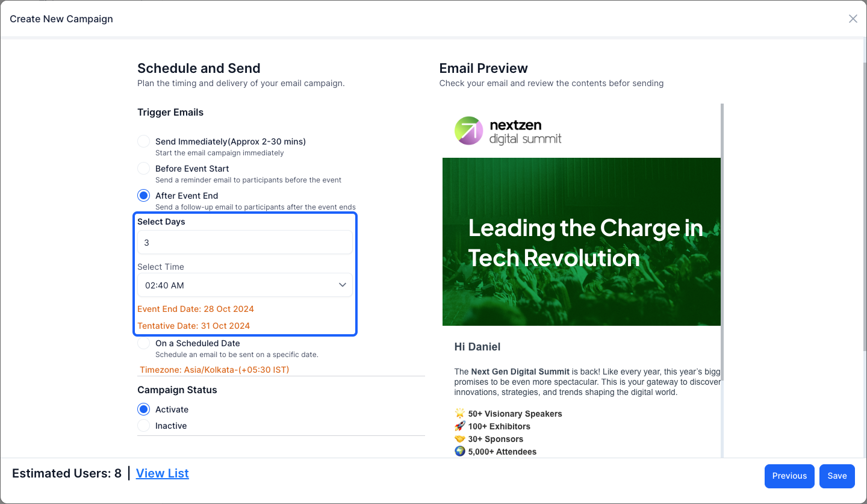Click the green hero banner image
Image resolution: width=867 pixels, height=504 pixels.
[582, 241]
